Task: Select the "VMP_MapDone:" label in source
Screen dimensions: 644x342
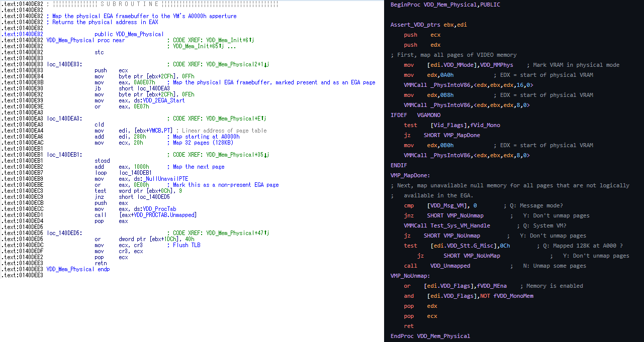Action: (x=410, y=175)
